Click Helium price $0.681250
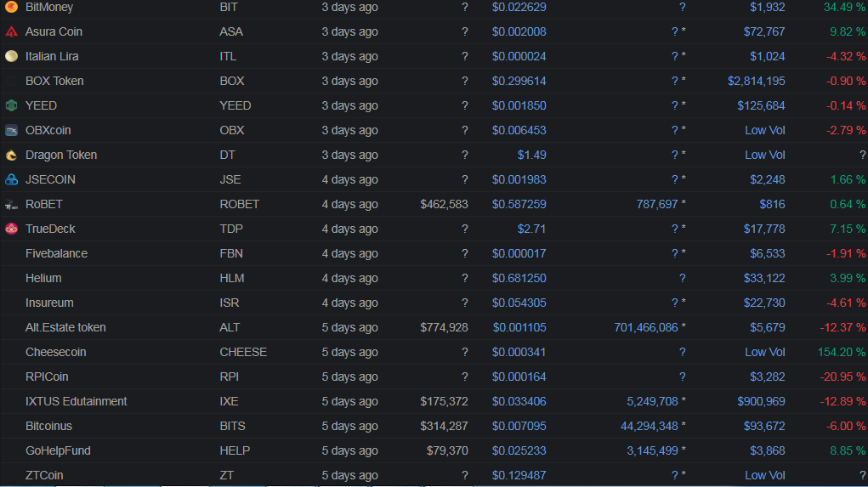The height and width of the screenshot is (487, 868). pyautogui.click(x=519, y=278)
